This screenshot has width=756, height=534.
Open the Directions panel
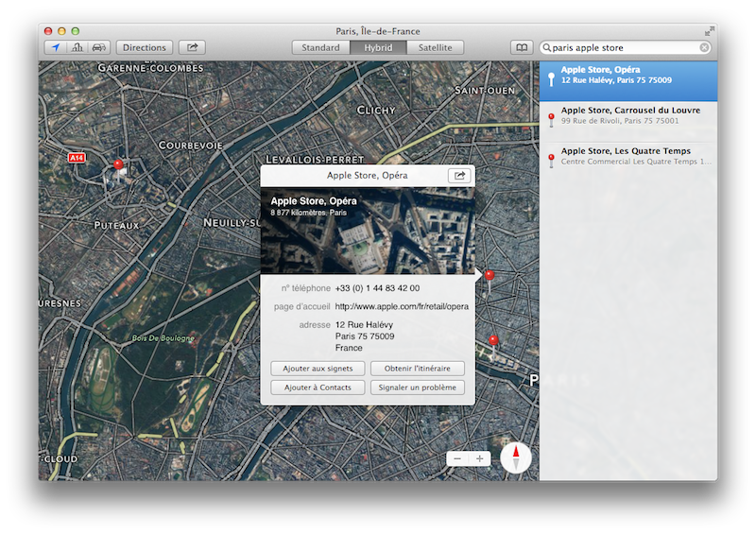point(145,47)
